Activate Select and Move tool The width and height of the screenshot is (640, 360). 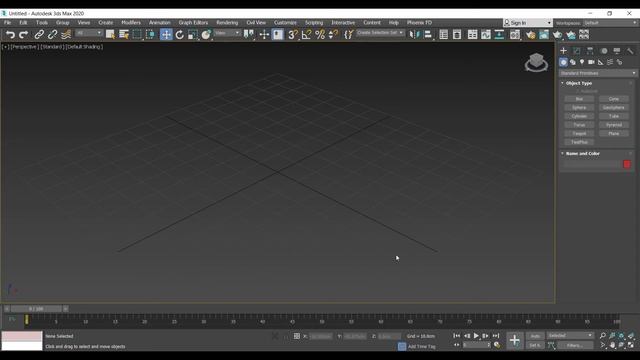166,35
